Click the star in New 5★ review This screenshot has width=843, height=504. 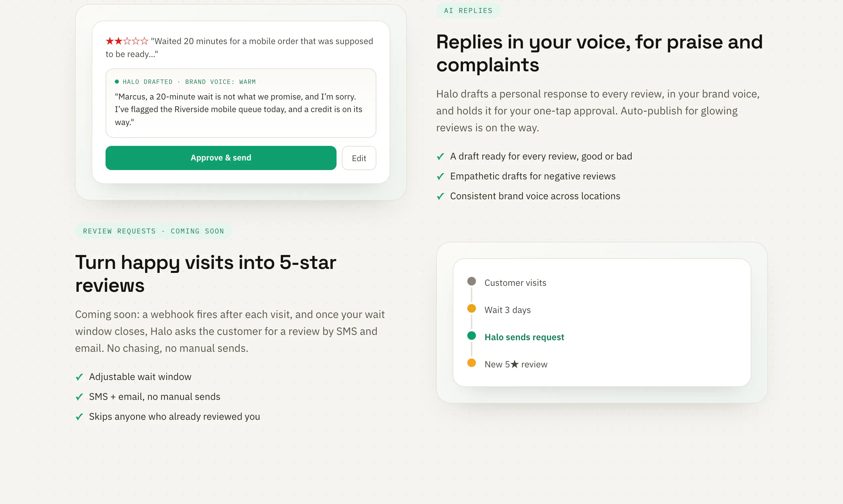[x=514, y=364]
